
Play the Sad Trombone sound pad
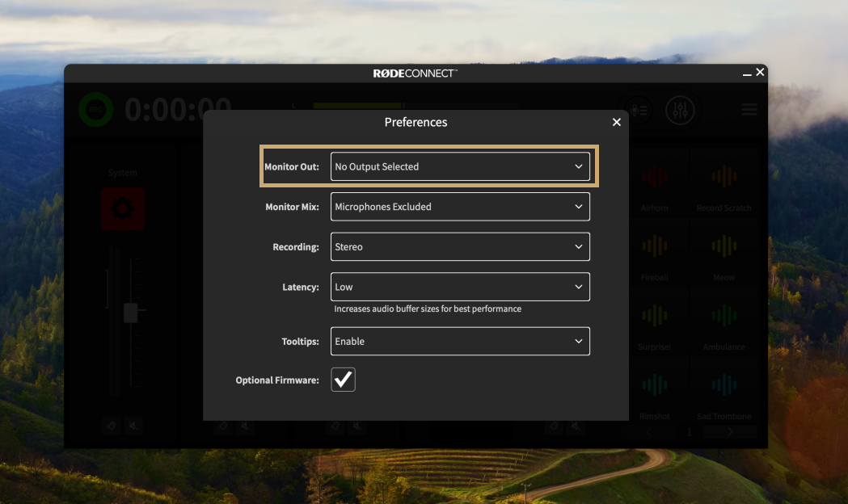pos(724,391)
